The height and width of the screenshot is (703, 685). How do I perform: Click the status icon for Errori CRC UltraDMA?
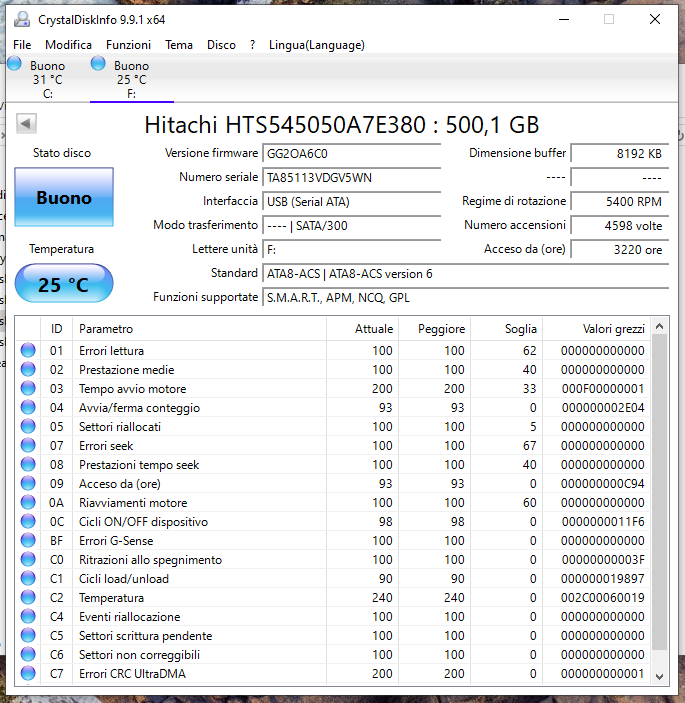point(28,673)
